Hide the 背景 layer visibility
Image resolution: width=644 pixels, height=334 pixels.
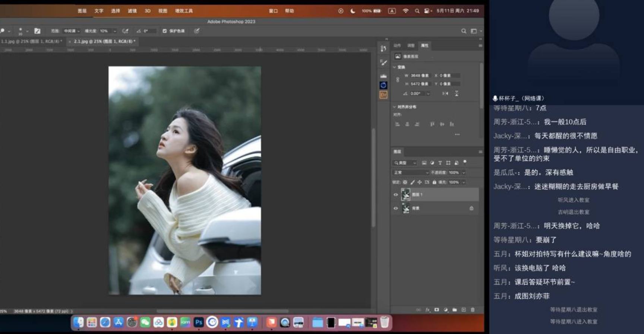pyautogui.click(x=396, y=209)
